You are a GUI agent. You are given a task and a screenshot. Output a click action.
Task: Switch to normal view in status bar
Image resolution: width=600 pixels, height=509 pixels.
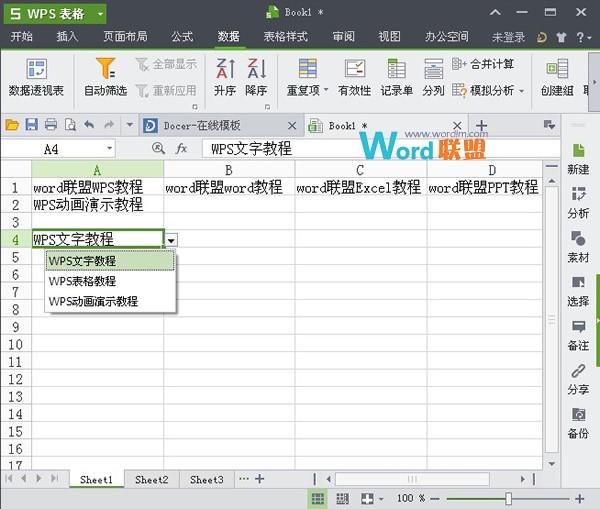318,498
